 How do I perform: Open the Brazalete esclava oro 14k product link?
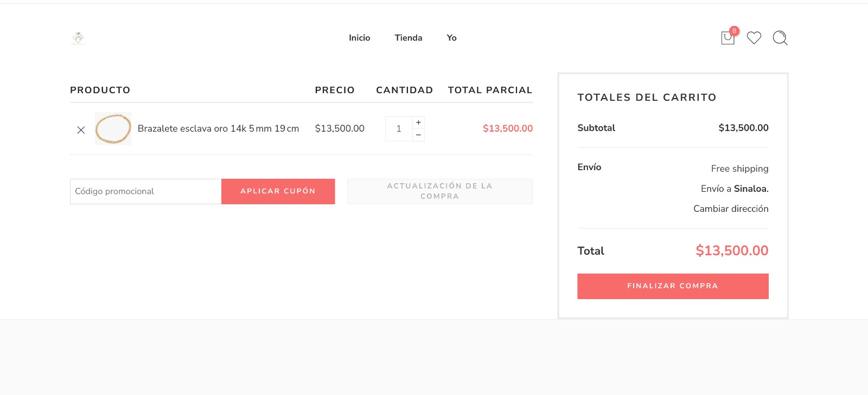218,128
